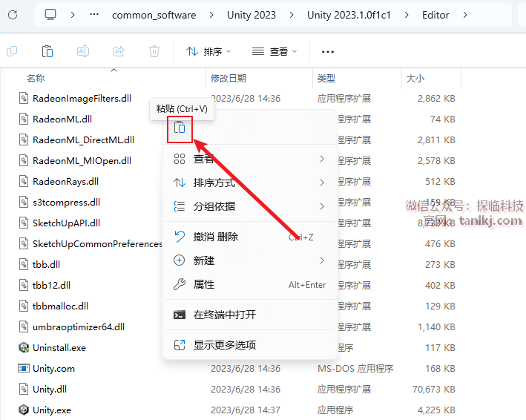
Task: Choose 属性 in context menu
Action: [x=250, y=284]
